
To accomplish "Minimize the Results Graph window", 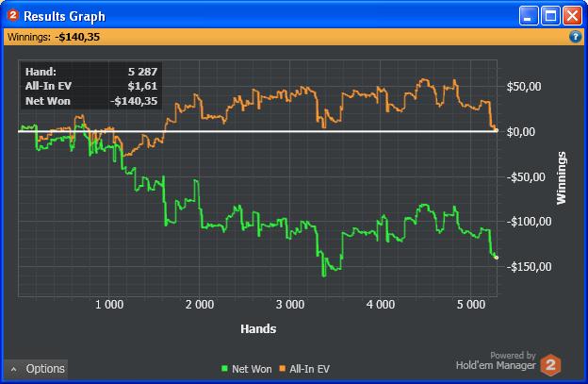I will (x=529, y=16).
